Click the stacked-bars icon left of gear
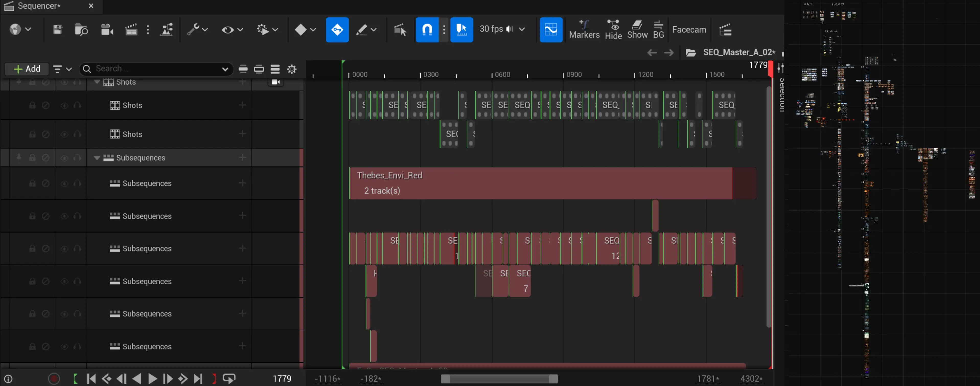This screenshot has width=980, height=386. click(x=275, y=69)
